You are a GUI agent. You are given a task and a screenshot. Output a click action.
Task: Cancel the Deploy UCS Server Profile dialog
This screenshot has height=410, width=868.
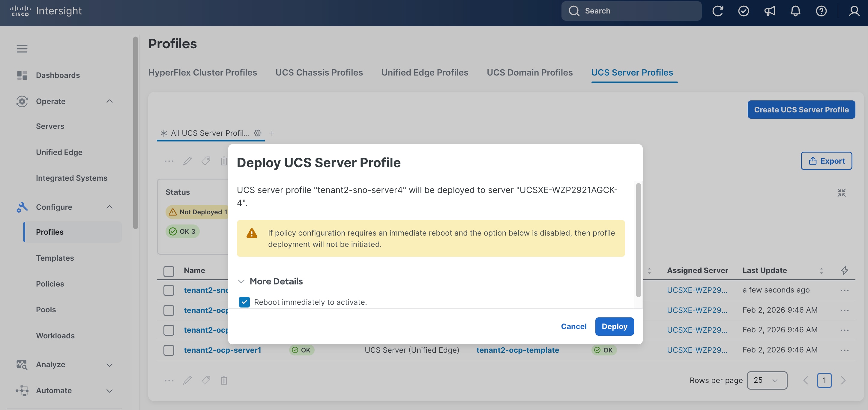(x=573, y=326)
